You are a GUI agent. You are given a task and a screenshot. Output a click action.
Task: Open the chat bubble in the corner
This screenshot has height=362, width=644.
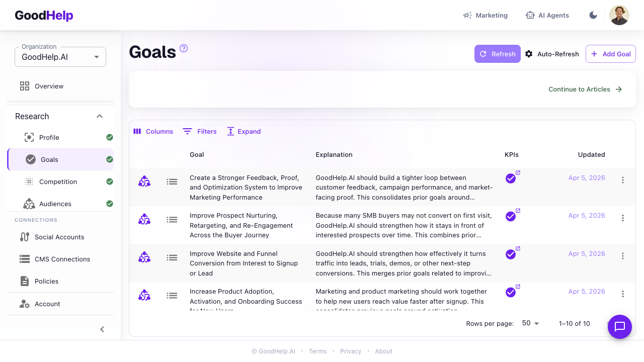tap(619, 327)
